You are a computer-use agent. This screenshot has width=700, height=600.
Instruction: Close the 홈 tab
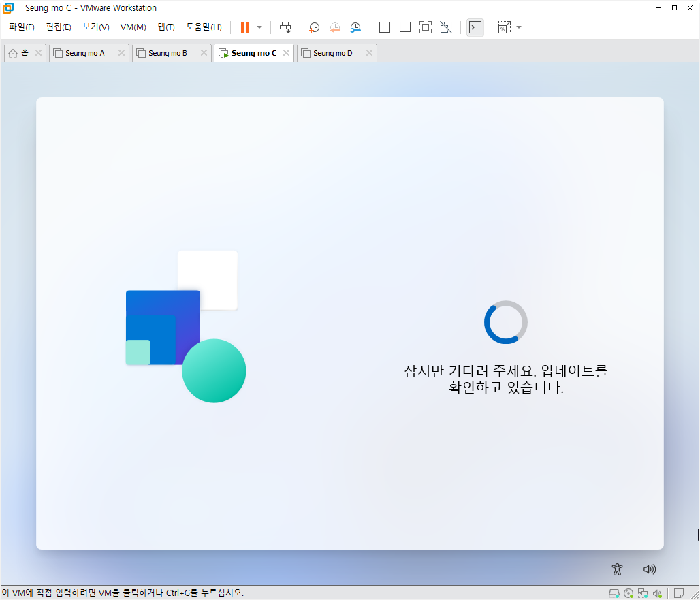point(38,53)
